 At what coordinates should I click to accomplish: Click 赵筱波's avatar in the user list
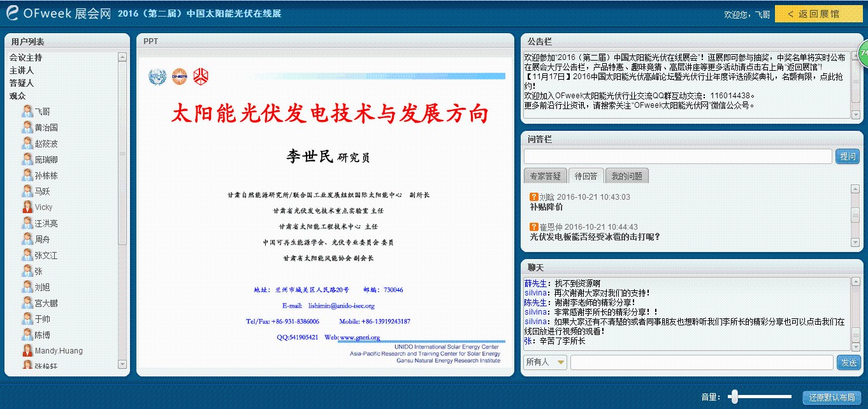tap(27, 143)
